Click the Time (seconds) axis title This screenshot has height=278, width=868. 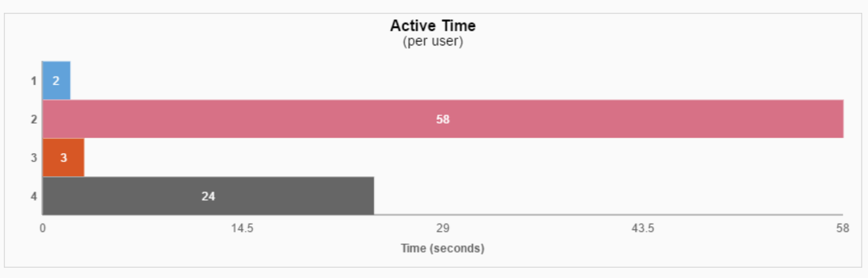pos(443,248)
